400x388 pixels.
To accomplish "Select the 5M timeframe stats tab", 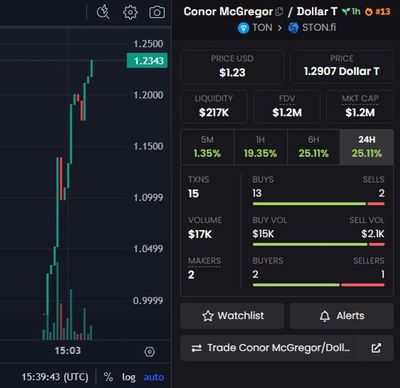I will tap(207, 147).
